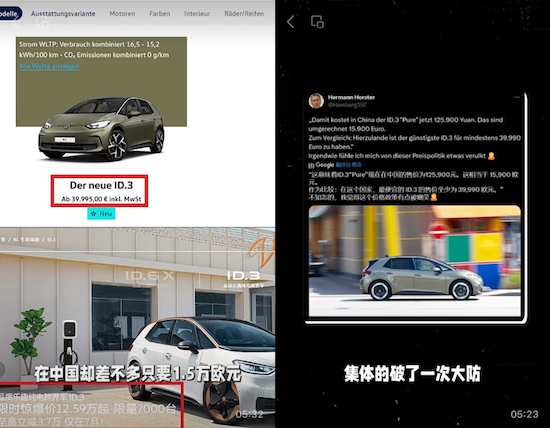Select the Räder/Reifen tab
The image size is (550, 428).
pyautogui.click(x=244, y=14)
